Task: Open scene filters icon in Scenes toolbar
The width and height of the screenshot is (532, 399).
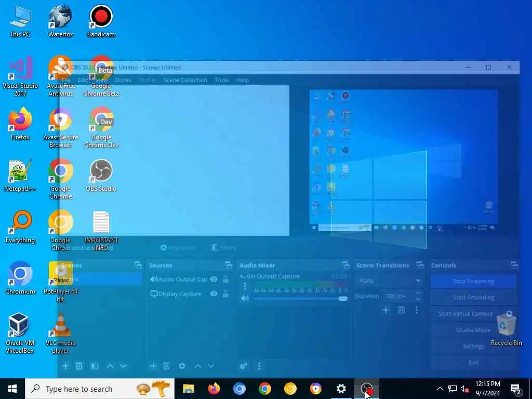Action: (x=95, y=366)
